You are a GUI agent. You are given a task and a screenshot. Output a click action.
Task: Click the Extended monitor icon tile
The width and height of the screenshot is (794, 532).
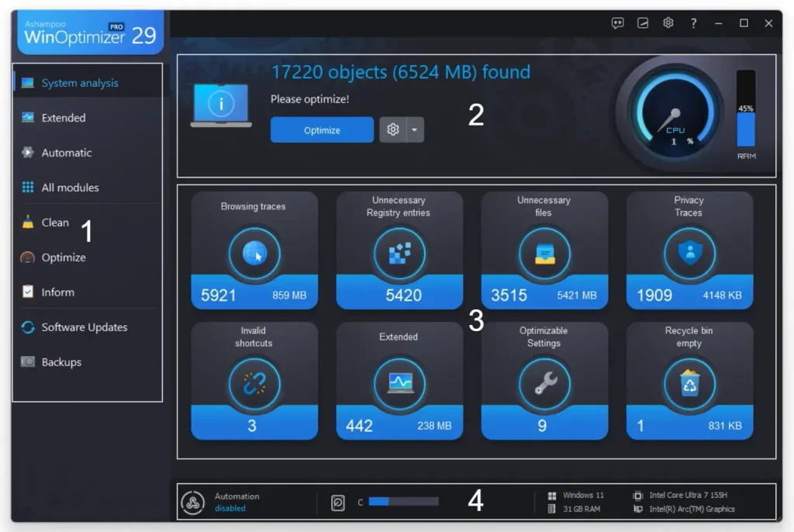point(399,384)
